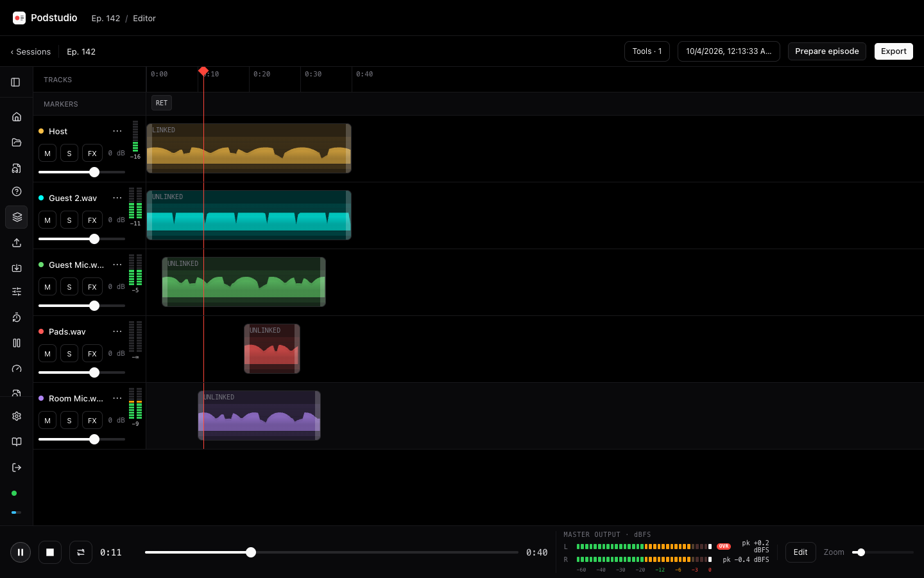This screenshot has height=578, width=924.
Task: Click the audio file music icon in sidebar
Action: click(x=17, y=168)
